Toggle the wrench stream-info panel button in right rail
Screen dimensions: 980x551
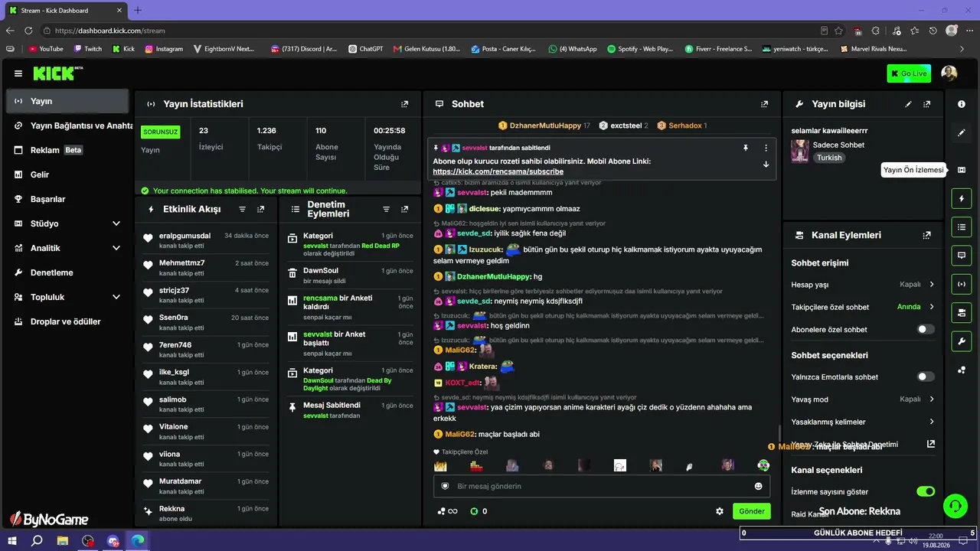(x=962, y=341)
